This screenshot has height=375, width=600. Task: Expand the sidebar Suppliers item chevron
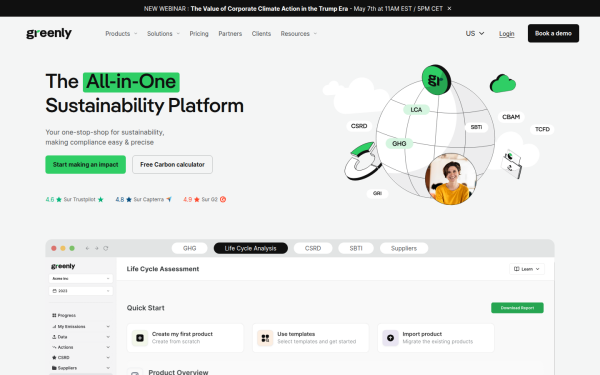coord(108,368)
